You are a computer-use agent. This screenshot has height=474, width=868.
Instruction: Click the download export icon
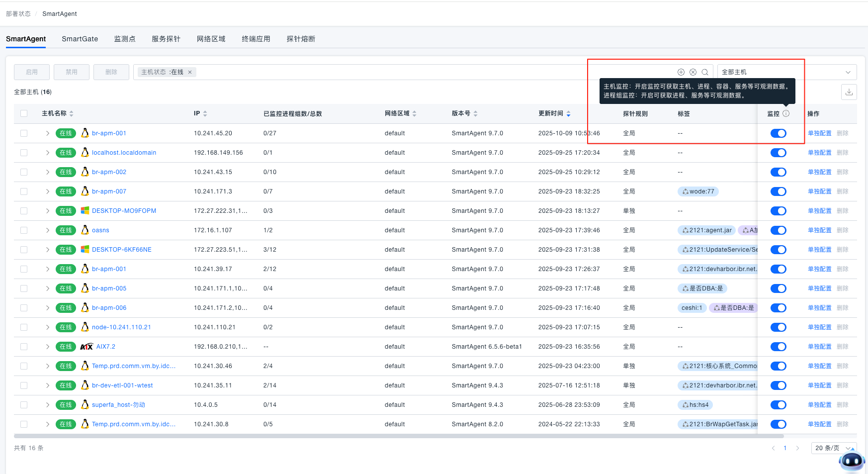coord(849,92)
